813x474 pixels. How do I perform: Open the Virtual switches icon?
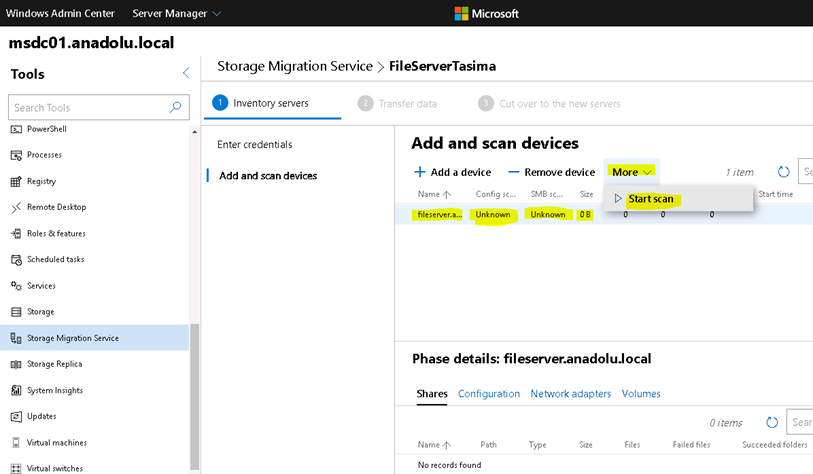[16, 468]
